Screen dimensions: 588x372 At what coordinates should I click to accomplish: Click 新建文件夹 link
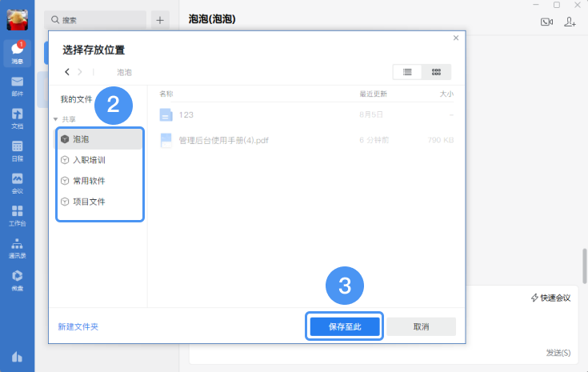pos(78,326)
